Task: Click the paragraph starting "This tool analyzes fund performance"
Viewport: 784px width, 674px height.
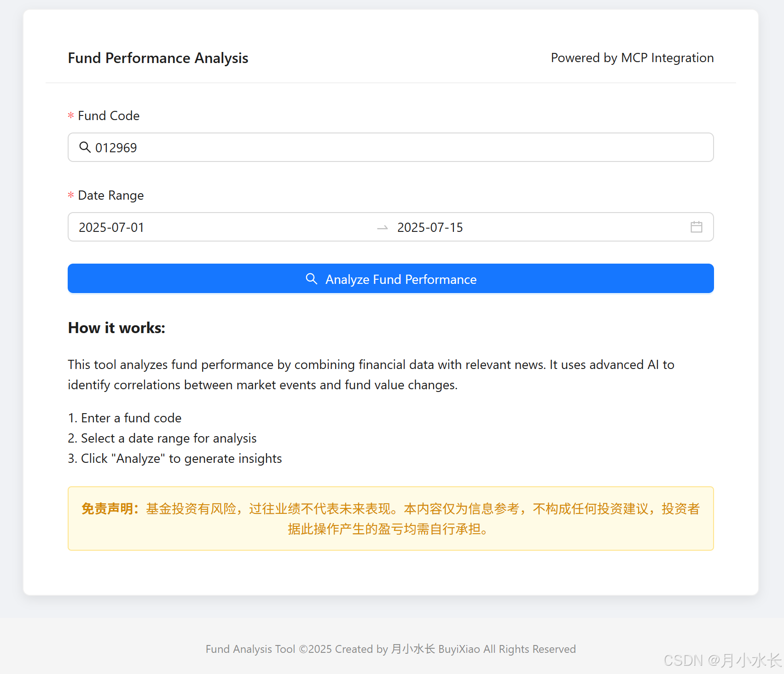Action: (371, 374)
